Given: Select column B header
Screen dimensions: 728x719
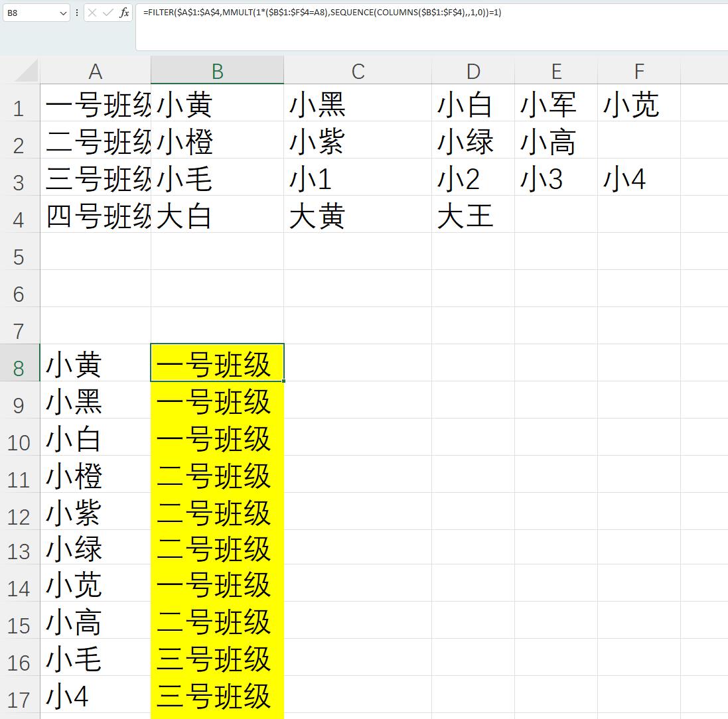Looking at the screenshot, I should tap(217, 70).
